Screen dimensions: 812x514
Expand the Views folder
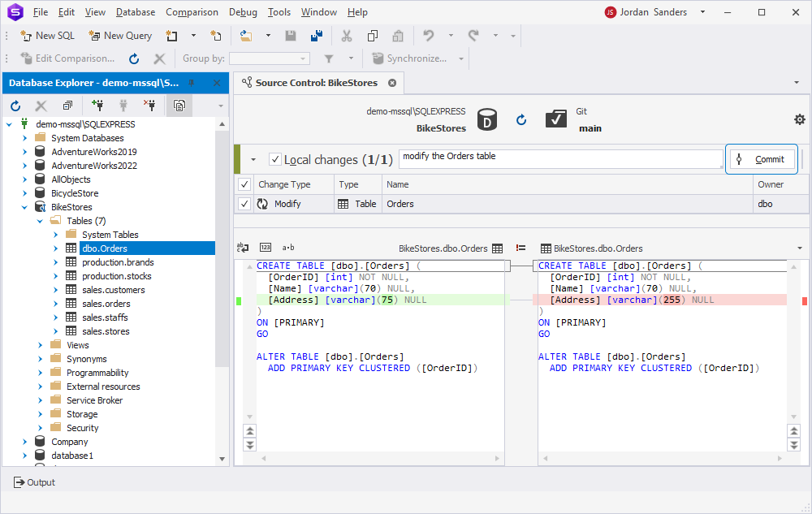[40, 345]
